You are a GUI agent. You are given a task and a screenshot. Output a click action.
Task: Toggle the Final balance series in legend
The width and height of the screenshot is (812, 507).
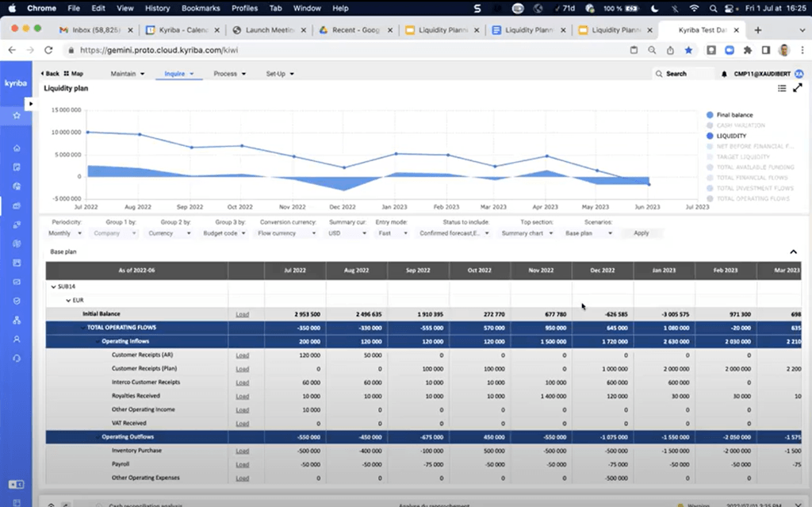(x=734, y=115)
